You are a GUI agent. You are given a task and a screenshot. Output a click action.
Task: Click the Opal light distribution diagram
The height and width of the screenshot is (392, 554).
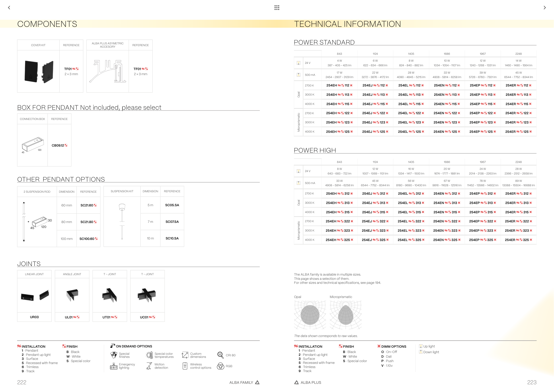click(x=310, y=315)
